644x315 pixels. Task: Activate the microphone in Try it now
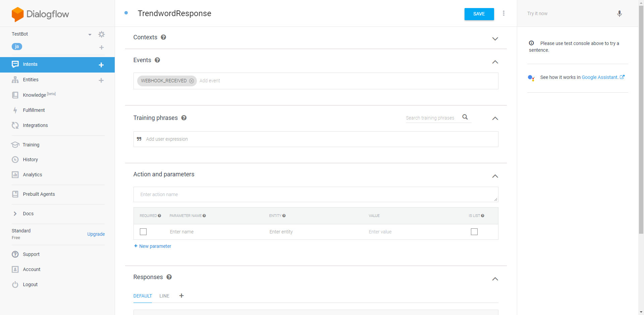pyautogui.click(x=619, y=14)
